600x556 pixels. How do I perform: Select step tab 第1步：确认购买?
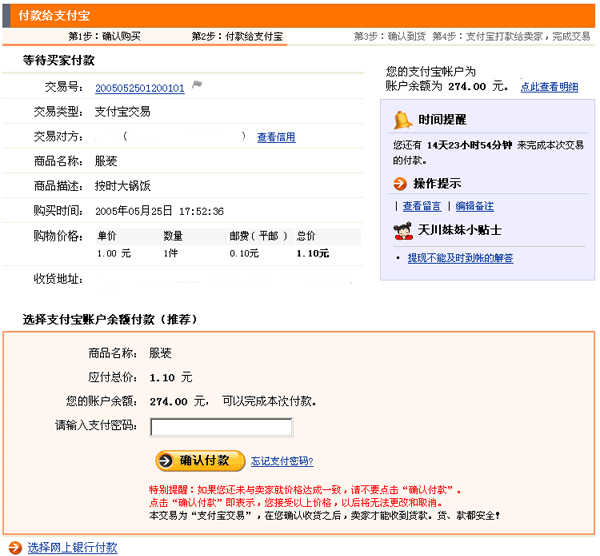pyautogui.click(x=104, y=36)
